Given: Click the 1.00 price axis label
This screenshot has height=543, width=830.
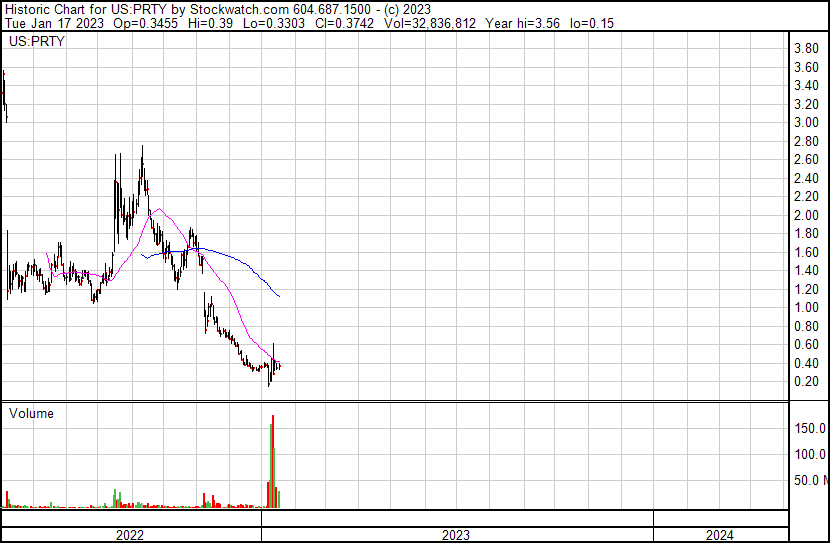Looking at the screenshot, I should click(x=806, y=307).
